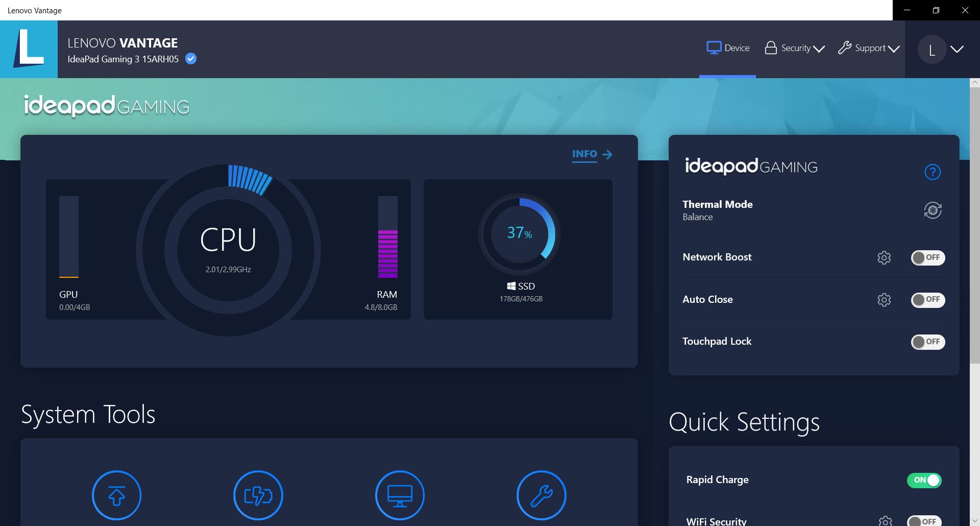Switch to the Device tab
The image size is (980, 526).
coord(728,49)
